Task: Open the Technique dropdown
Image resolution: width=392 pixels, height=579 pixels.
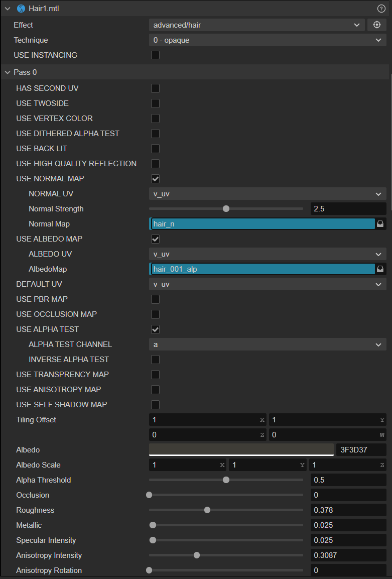Action: 268,40
